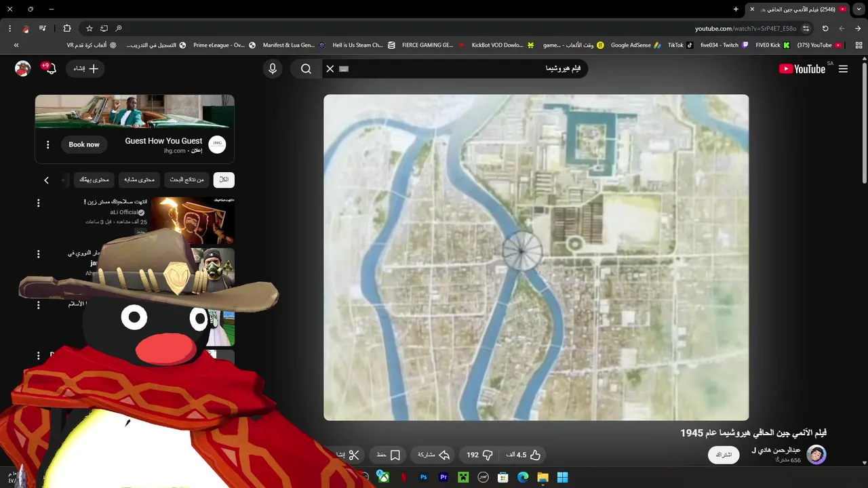
Task: Open the TikTok bookmark
Action: tap(680, 45)
